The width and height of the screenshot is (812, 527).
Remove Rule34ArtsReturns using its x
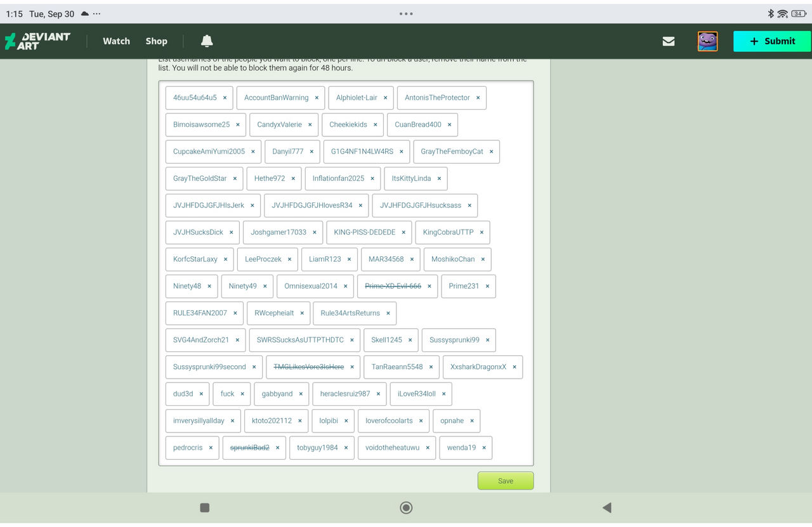pyautogui.click(x=388, y=313)
